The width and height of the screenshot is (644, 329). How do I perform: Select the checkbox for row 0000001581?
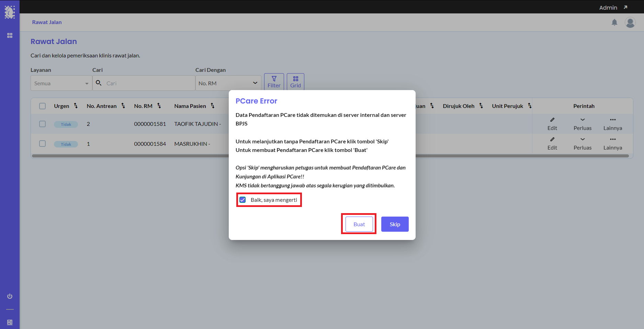click(42, 124)
